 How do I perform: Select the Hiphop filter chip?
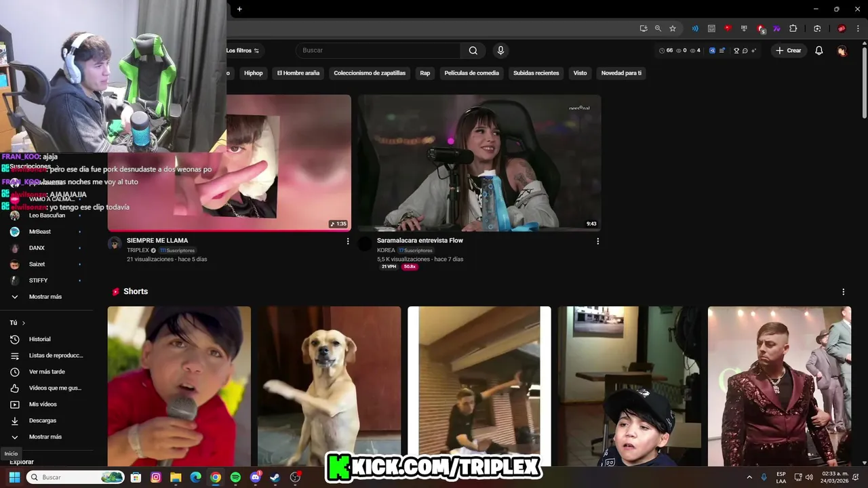tap(253, 73)
